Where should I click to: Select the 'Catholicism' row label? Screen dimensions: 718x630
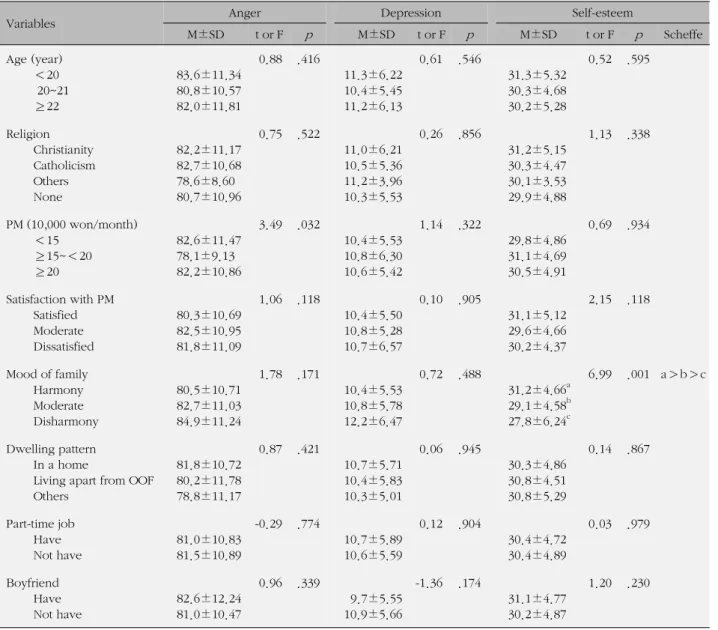[64, 165]
